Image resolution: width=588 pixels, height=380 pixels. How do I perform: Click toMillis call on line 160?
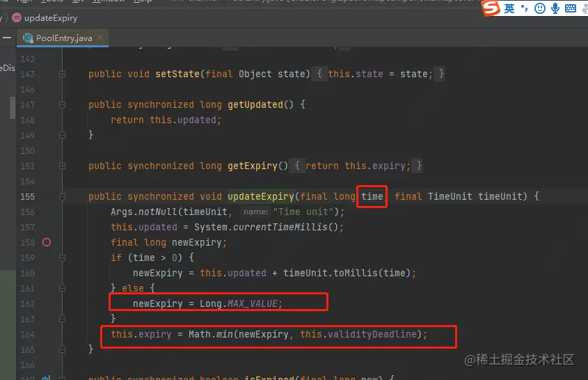tap(355, 273)
